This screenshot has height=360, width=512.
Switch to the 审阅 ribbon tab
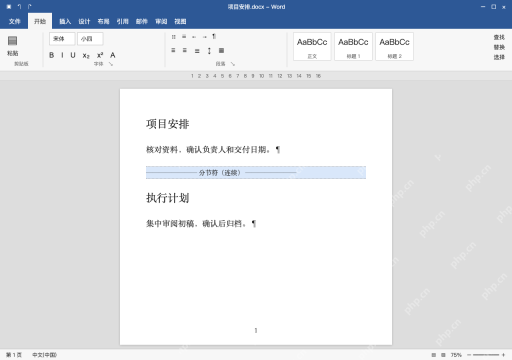pyautogui.click(x=161, y=21)
